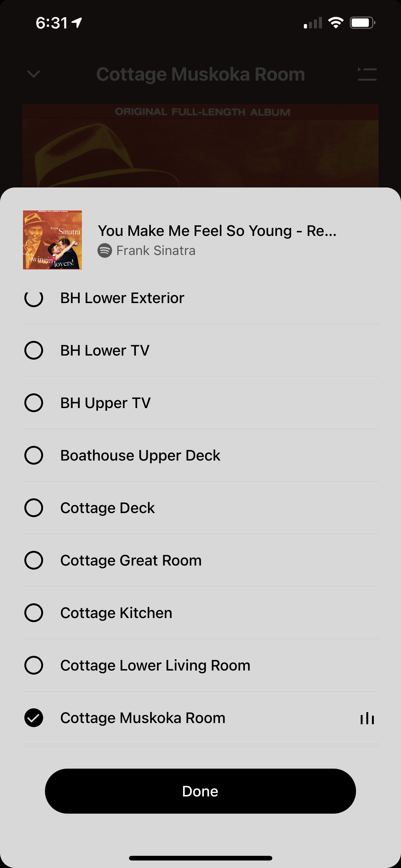Add Cottage Kitchen to the group

coord(200,613)
